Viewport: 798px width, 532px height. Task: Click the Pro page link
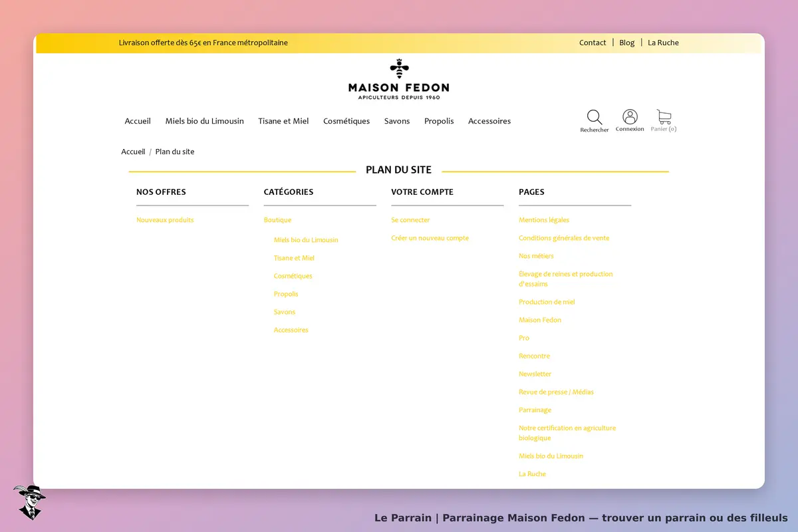click(x=524, y=338)
